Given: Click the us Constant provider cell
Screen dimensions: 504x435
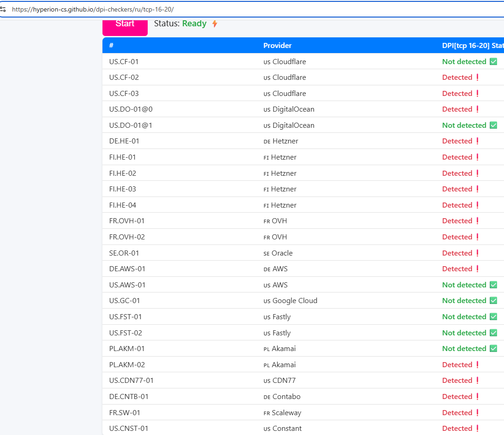Looking at the screenshot, I should (x=282, y=428).
